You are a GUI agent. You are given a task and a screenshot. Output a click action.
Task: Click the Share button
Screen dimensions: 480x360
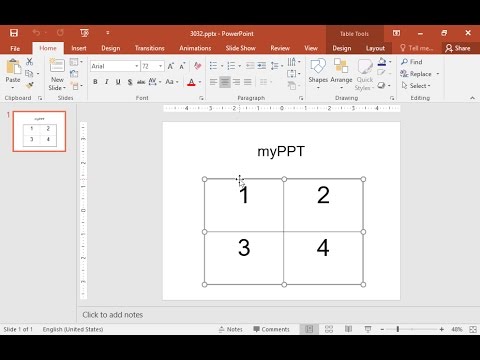tap(458, 48)
